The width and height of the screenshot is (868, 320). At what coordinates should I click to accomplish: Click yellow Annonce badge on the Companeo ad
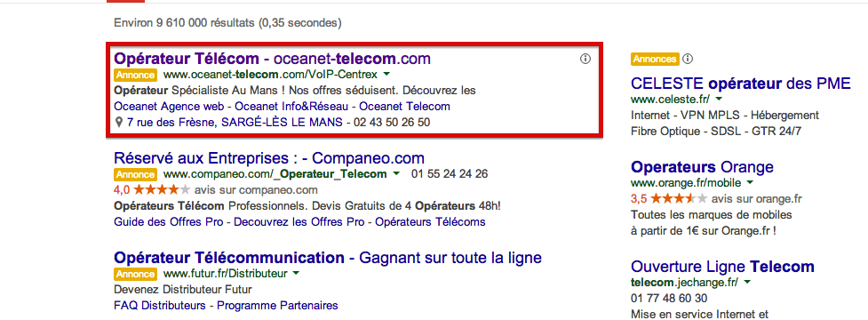click(x=135, y=174)
